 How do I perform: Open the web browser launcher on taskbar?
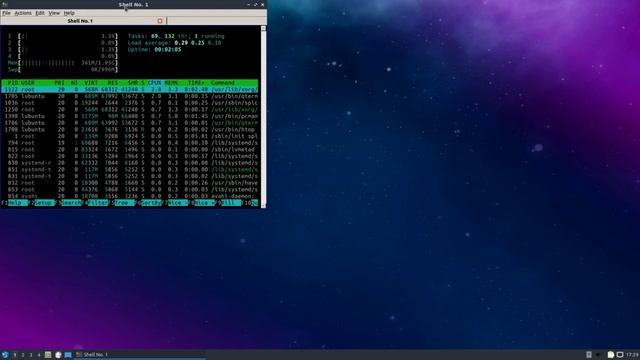click(58, 355)
